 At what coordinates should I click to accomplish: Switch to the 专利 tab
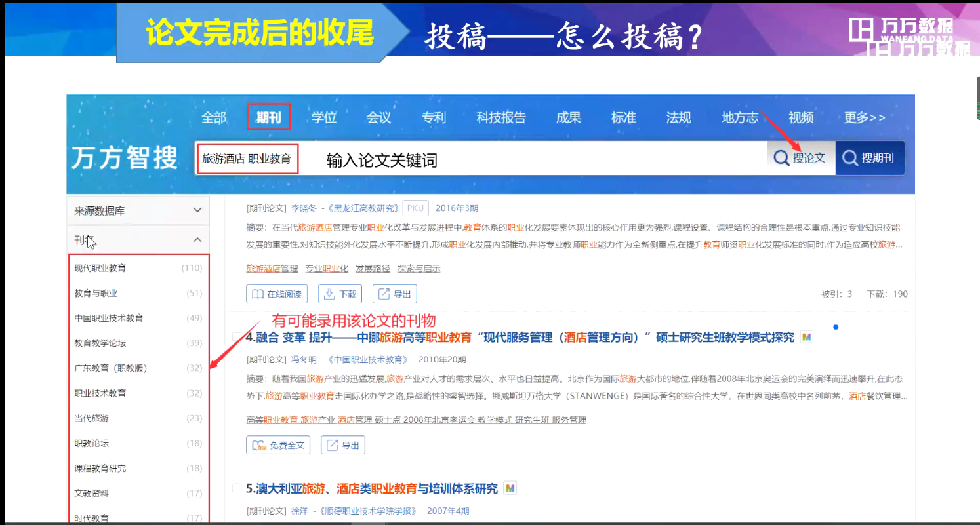click(x=434, y=117)
